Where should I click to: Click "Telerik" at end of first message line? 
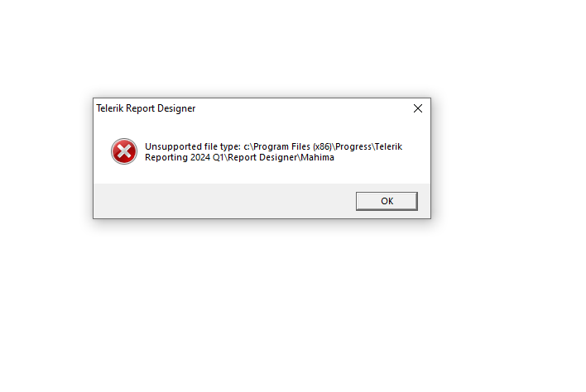(388, 146)
